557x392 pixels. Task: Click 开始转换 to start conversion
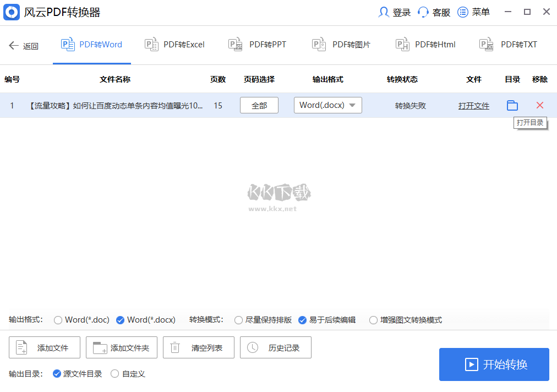(494, 364)
